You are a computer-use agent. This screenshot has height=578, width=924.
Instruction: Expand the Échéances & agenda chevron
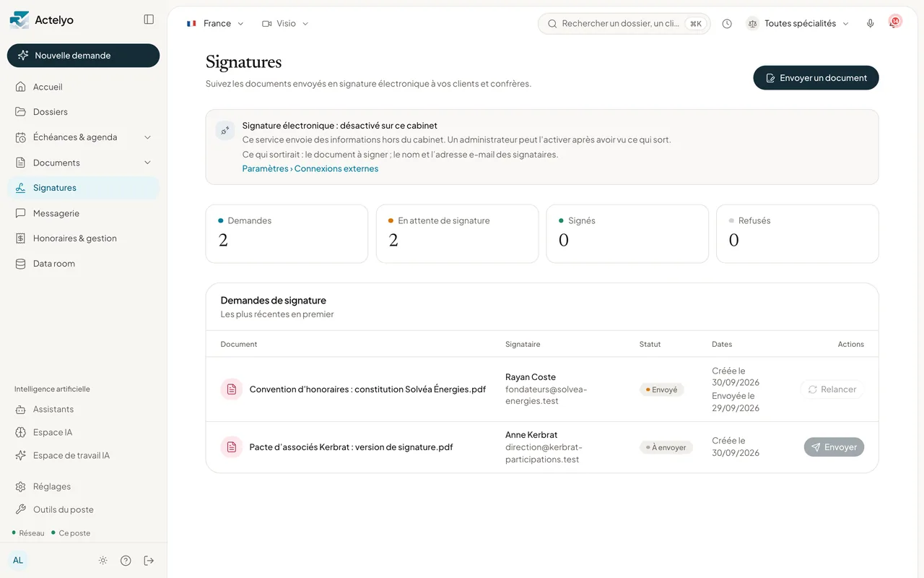coord(147,137)
